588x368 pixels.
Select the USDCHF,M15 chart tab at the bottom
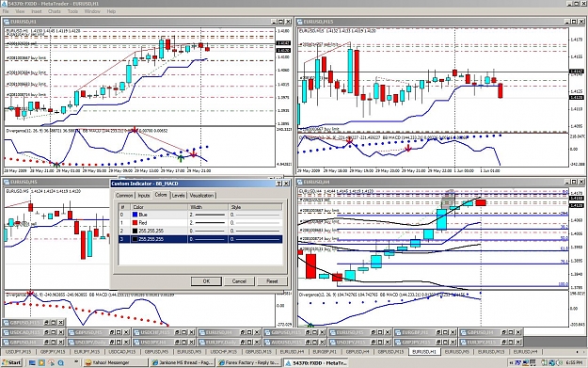[x=224, y=352]
